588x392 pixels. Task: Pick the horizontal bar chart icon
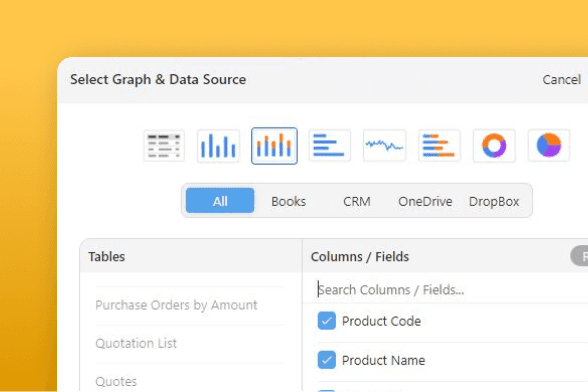tap(329, 146)
